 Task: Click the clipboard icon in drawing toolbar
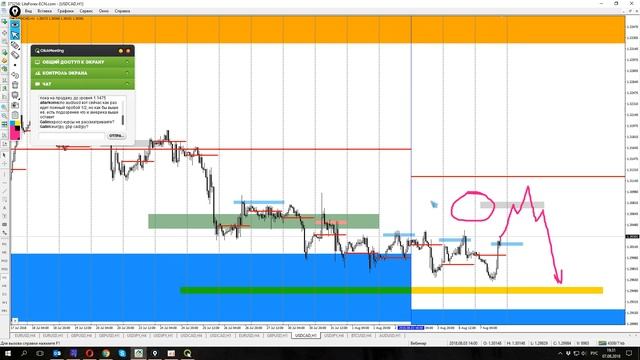point(15,115)
